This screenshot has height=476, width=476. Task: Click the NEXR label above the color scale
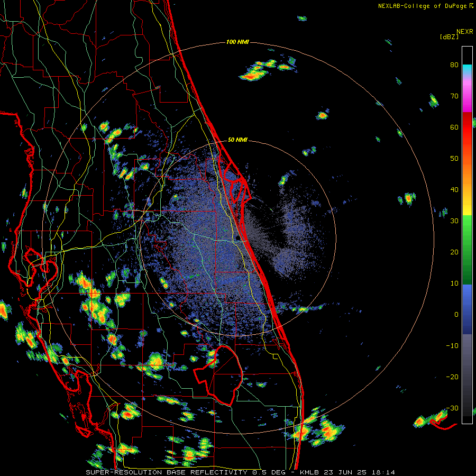click(465, 32)
